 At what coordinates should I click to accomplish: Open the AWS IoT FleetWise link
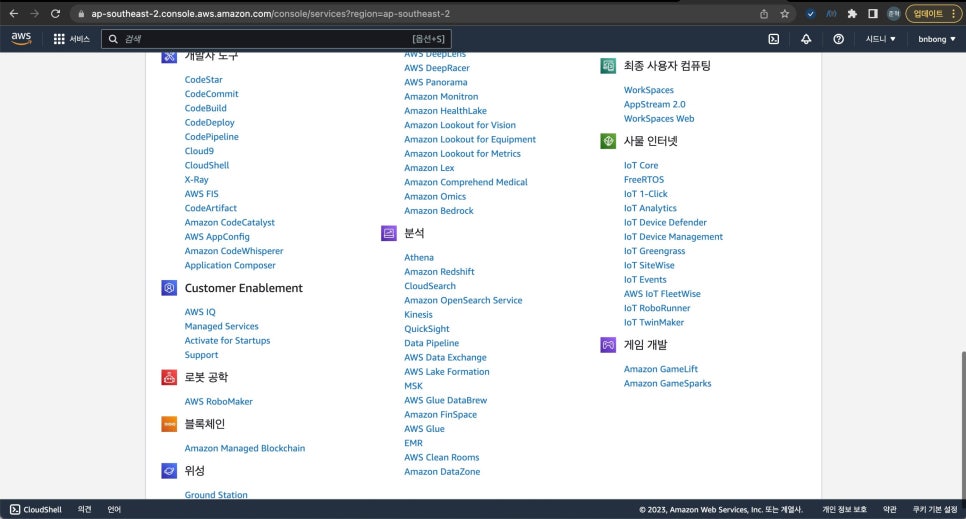click(x=662, y=294)
